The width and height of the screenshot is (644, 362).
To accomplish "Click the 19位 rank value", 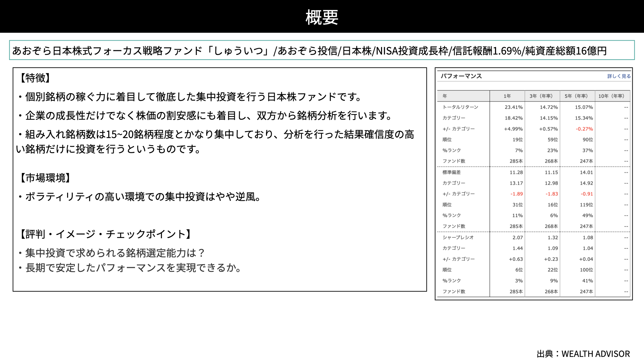I will (x=518, y=140).
